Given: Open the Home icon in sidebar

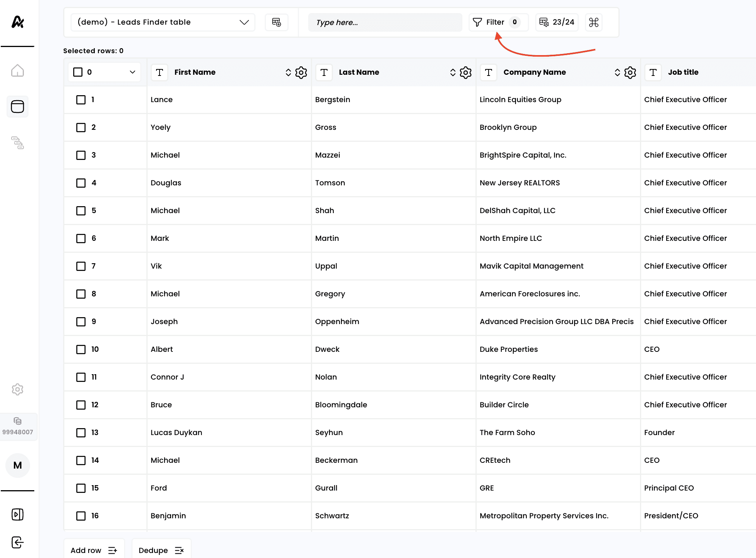Looking at the screenshot, I should (17, 71).
